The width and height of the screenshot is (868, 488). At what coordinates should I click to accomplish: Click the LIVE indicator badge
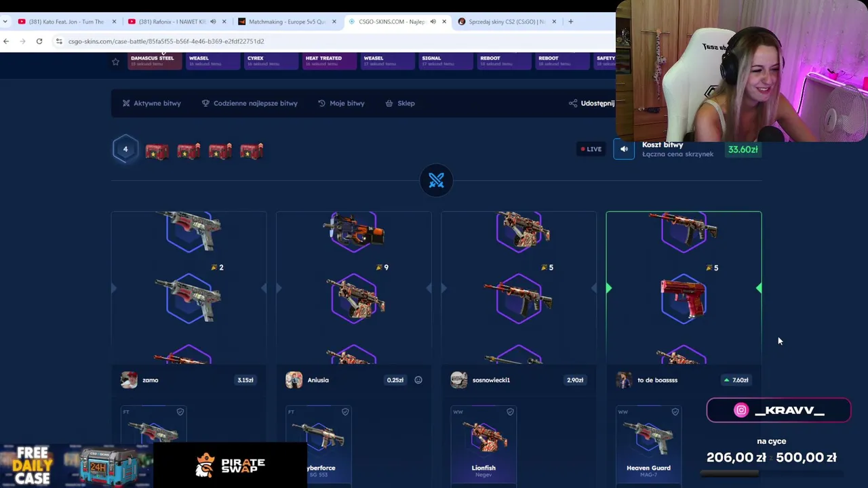tap(591, 149)
